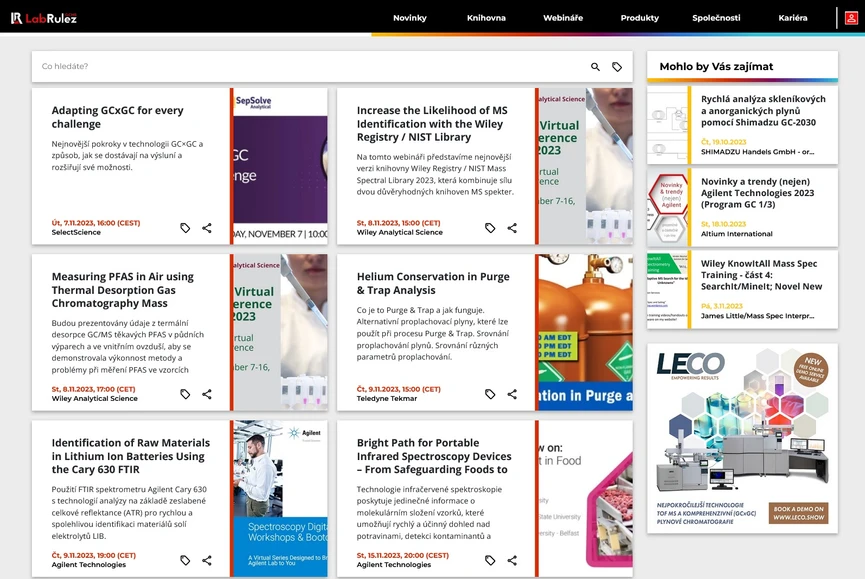This screenshot has height=579, width=865.
Task: Share the Portable Infrared Spectroscopy card
Action: click(x=512, y=560)
